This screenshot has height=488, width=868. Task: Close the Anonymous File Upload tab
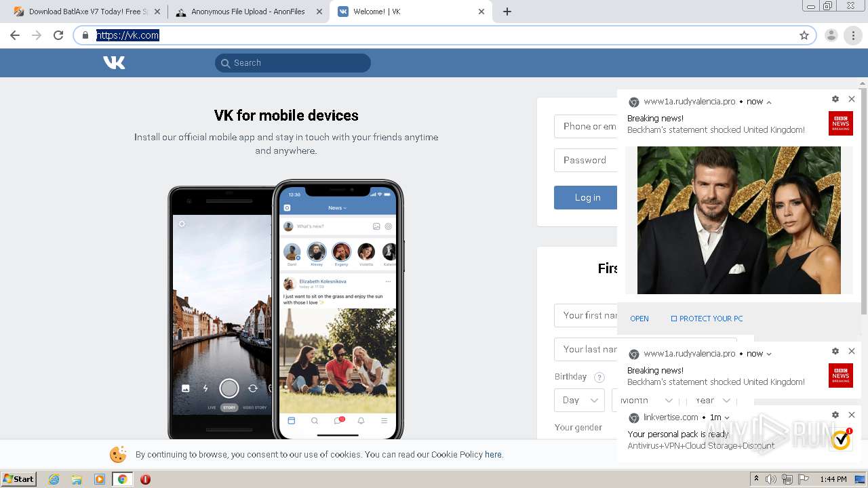pyautogui.click(x=319, y=12)
